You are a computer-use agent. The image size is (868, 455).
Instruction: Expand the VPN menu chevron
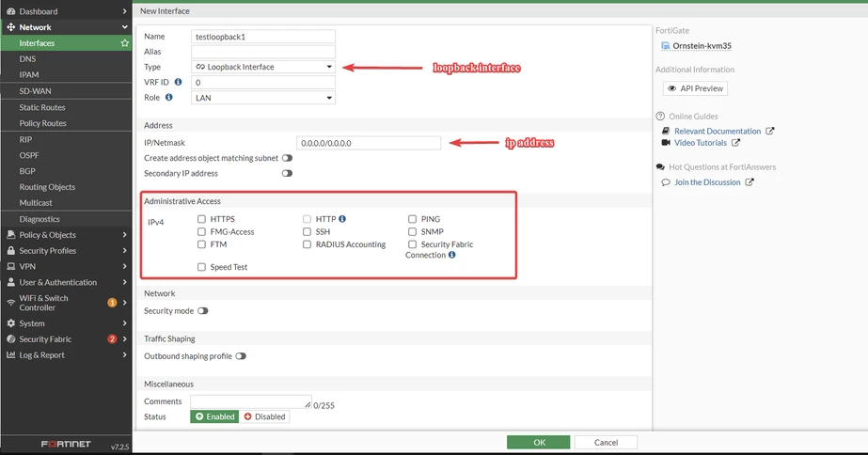coord(124,266)
